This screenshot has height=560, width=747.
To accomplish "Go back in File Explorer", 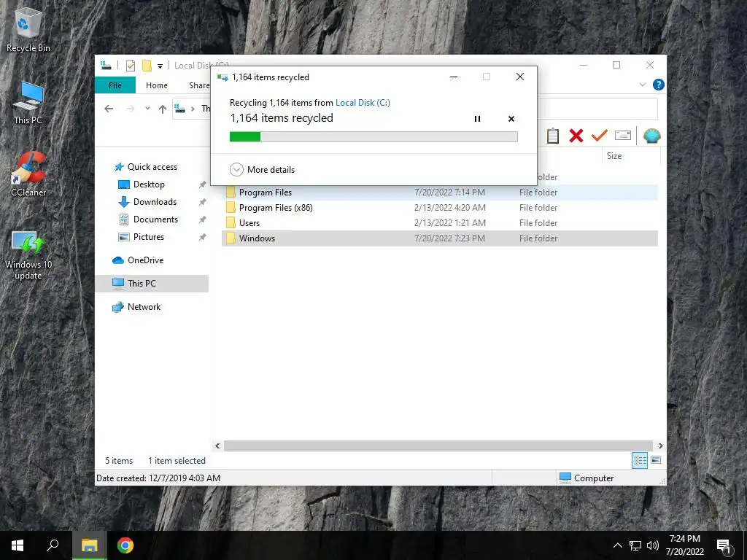I will pos(109,109).
